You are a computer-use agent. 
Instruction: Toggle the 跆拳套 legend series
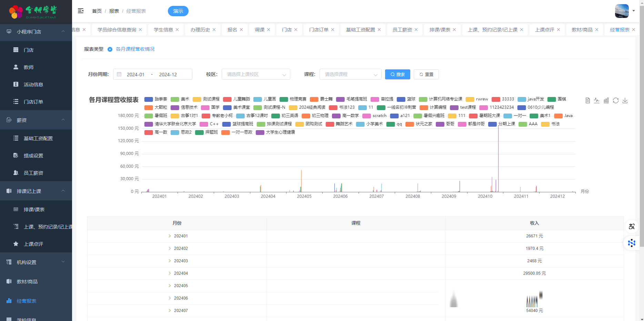coord(156,99)
